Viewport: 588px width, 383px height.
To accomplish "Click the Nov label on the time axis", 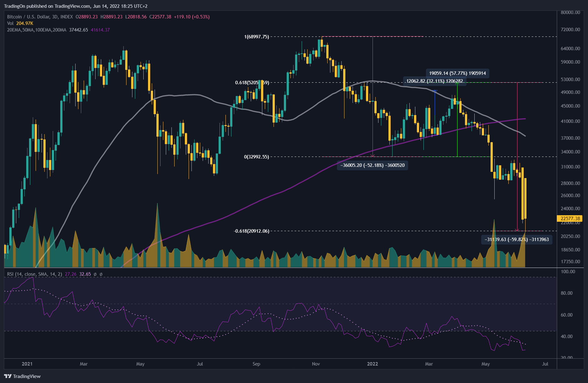I will (316, 364).
